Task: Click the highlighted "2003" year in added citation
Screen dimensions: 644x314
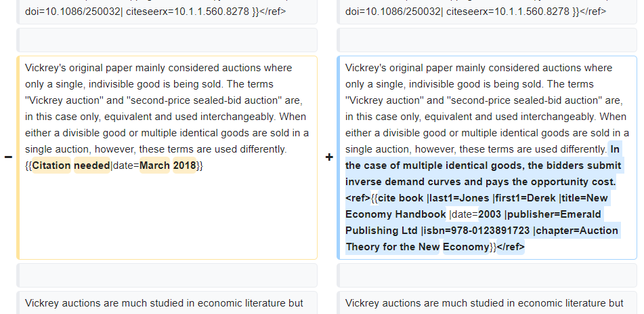Action: 490,214
